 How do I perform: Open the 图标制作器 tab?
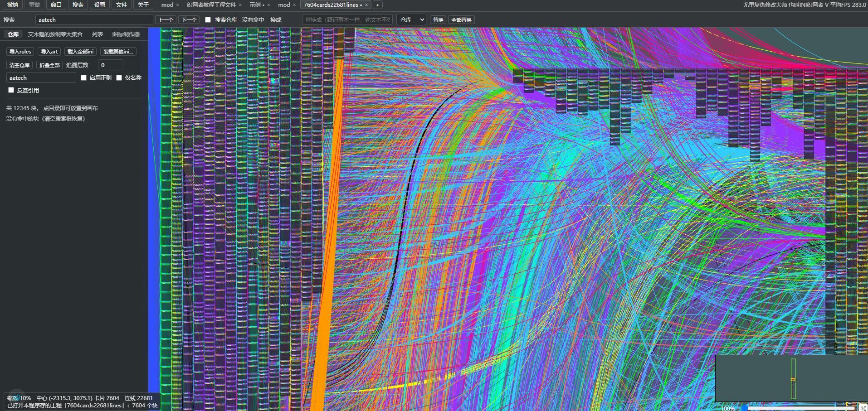click(x=126, y=34)
